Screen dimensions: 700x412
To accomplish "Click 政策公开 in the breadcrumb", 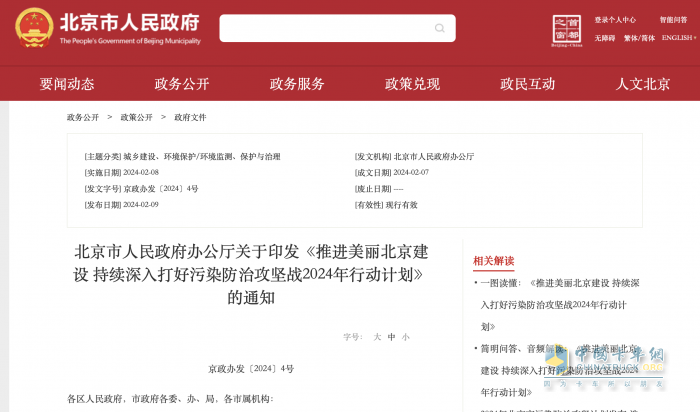I will pos(136,117).
